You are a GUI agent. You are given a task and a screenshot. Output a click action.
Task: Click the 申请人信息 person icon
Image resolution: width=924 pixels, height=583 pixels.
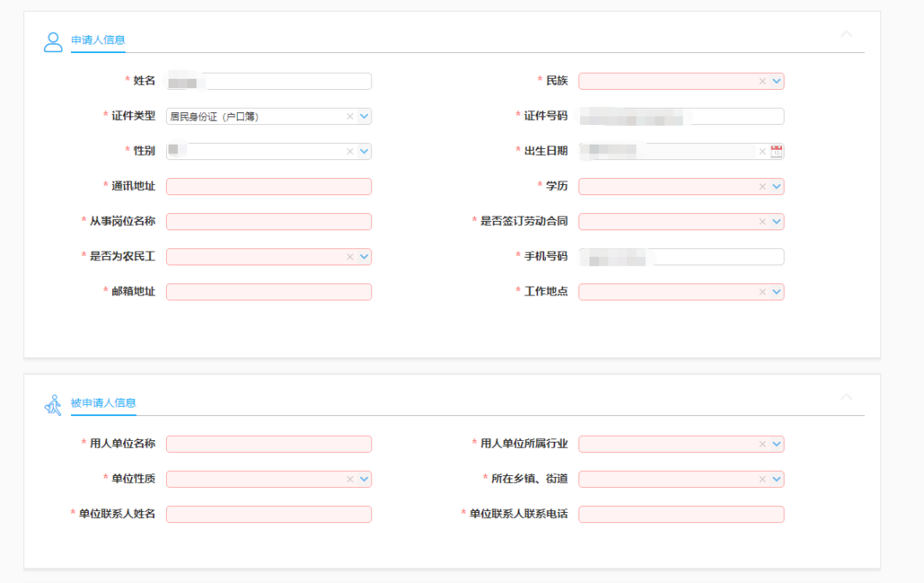pyautogui.click(x=53, y=42)
